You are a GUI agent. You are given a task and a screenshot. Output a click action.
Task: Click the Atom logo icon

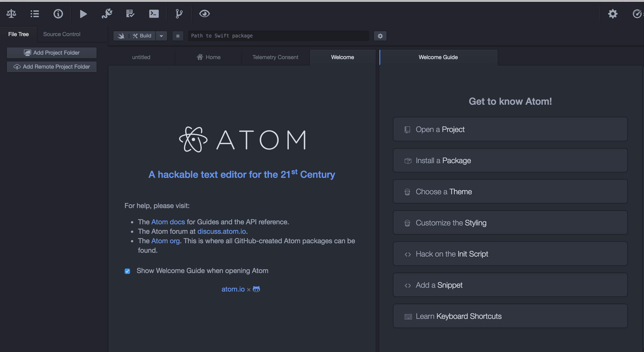[x=193, y=139]
